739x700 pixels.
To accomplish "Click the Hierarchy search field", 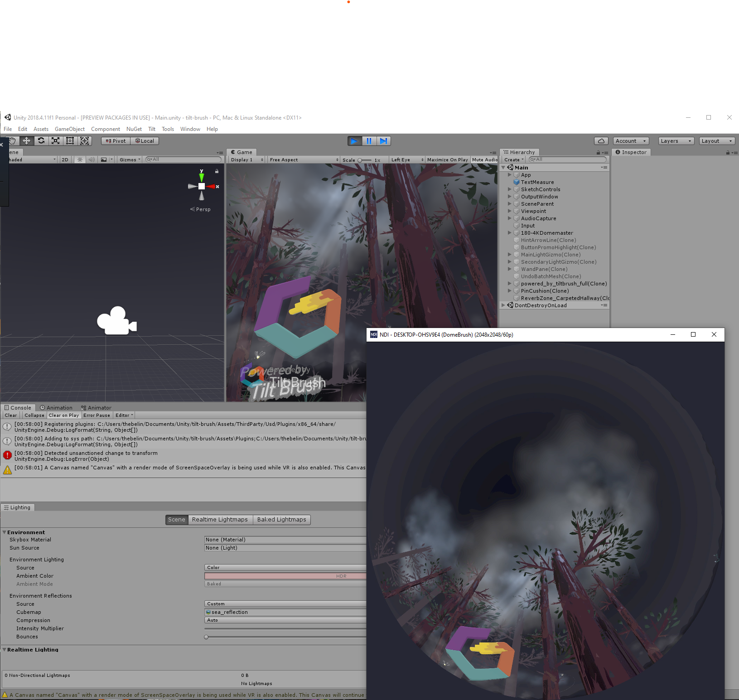I will coord(567,159).
